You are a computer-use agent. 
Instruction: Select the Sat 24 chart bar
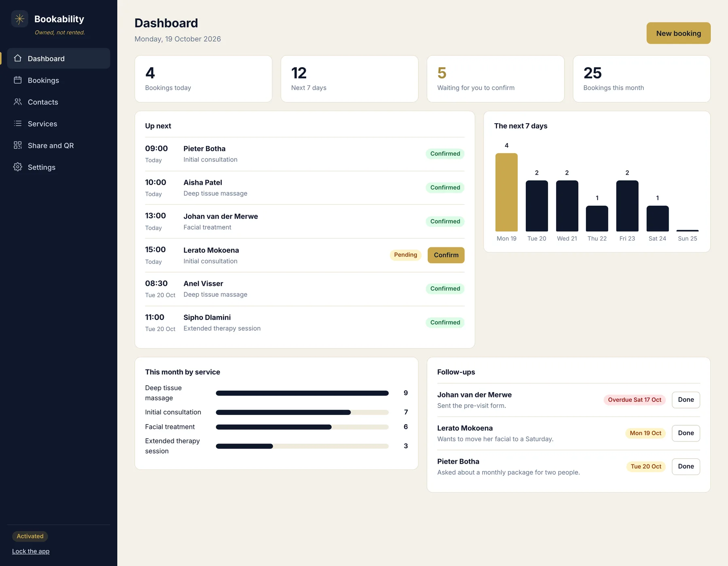658,218
